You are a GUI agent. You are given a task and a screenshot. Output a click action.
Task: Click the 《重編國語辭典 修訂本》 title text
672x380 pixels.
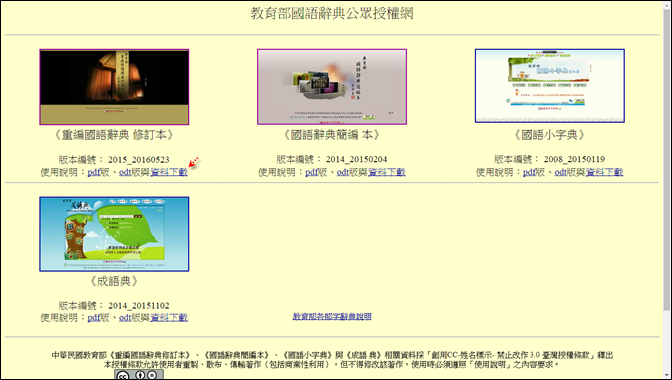tap(114, 135)
